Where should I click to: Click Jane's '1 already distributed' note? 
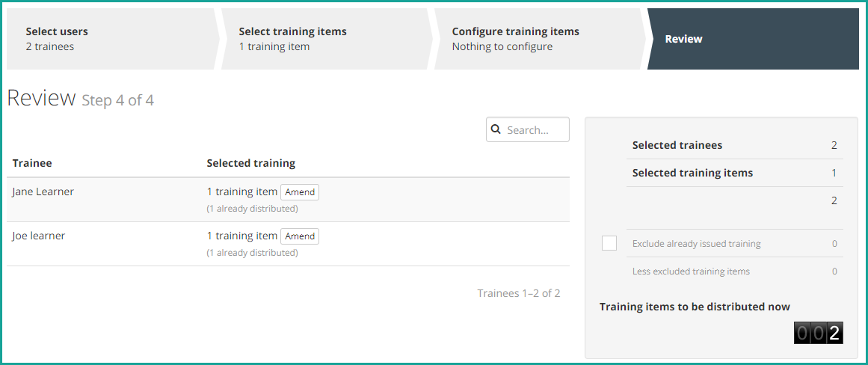pyautogui.click(x=253, y=209)
